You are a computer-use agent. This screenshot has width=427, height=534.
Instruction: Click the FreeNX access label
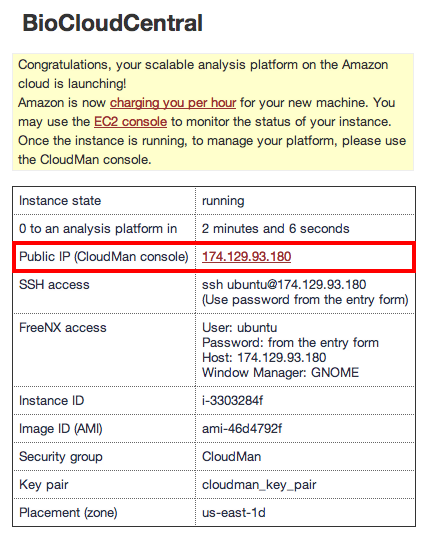point(63,328)
